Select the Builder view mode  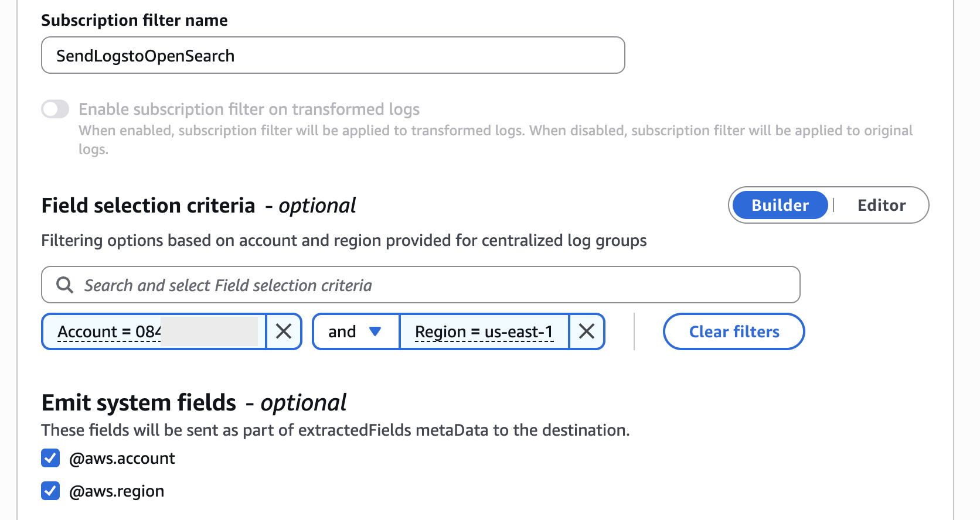779,205
